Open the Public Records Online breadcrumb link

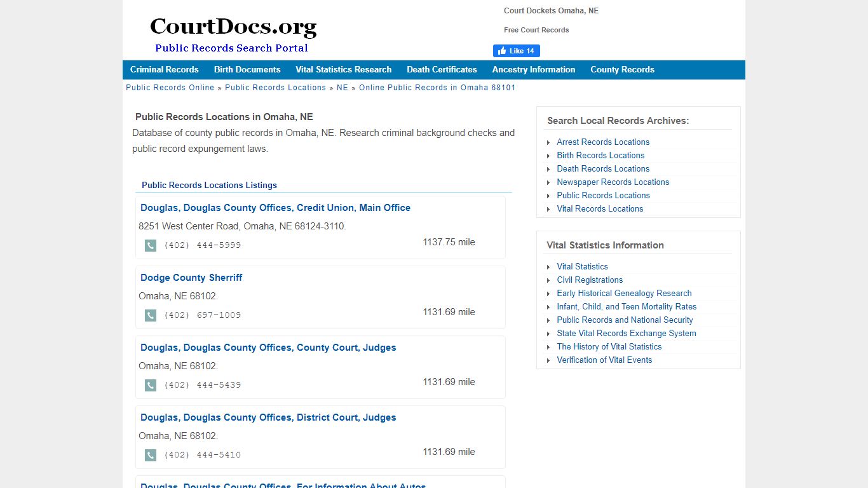point(170,88)
